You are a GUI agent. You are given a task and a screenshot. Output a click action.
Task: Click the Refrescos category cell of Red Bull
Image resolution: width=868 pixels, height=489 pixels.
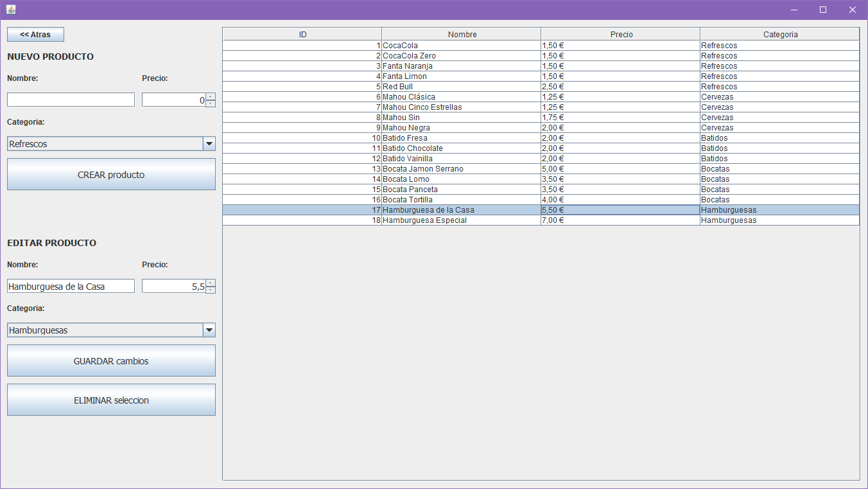click(x=780, y=87)
